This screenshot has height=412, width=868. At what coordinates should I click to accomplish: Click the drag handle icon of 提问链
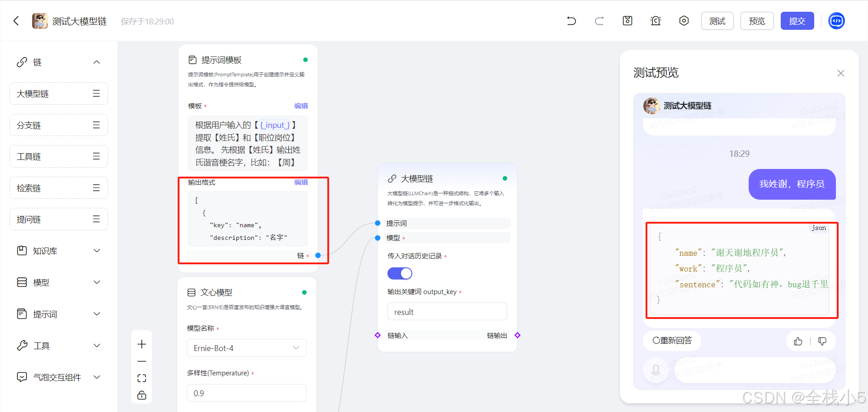[96, 219]
